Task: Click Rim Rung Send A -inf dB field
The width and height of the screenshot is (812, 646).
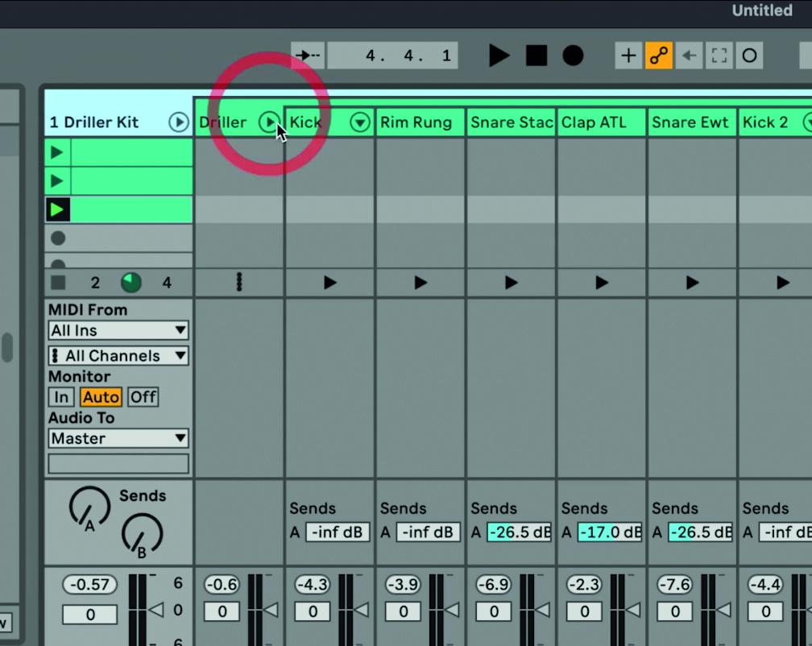Action: point(429,532)
